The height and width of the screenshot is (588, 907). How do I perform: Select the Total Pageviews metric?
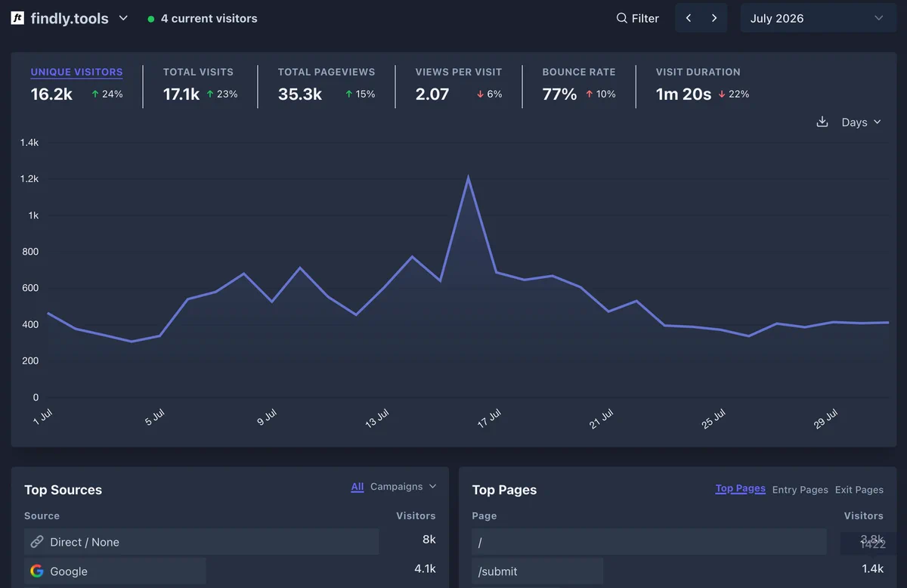(327, 72)
